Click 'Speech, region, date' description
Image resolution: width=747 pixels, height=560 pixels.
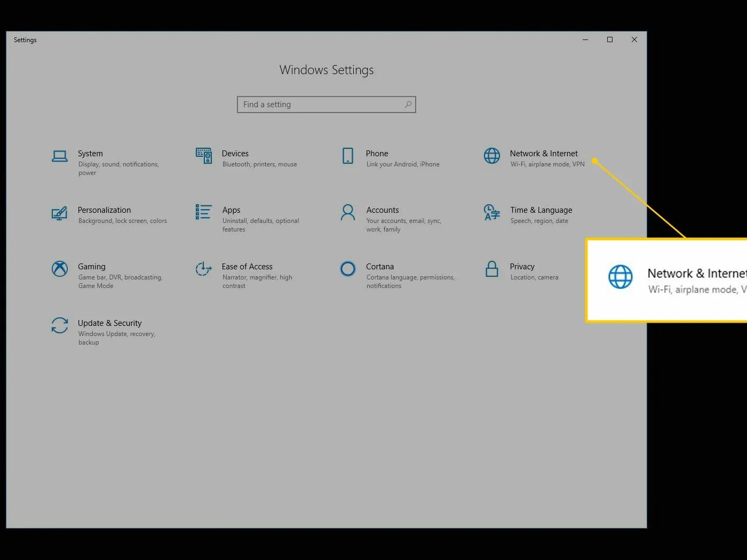[x=539, y=221]
